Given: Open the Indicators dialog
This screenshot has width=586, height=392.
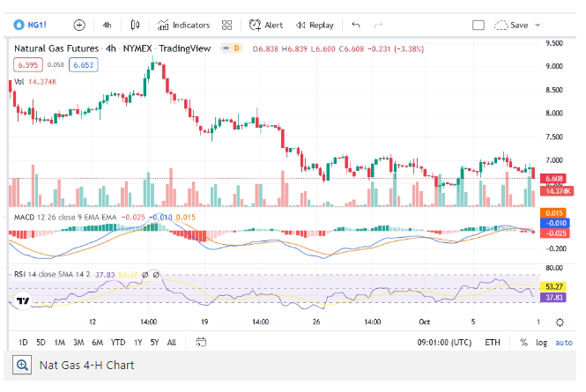Looking at the screenshot, I should 183,25.
